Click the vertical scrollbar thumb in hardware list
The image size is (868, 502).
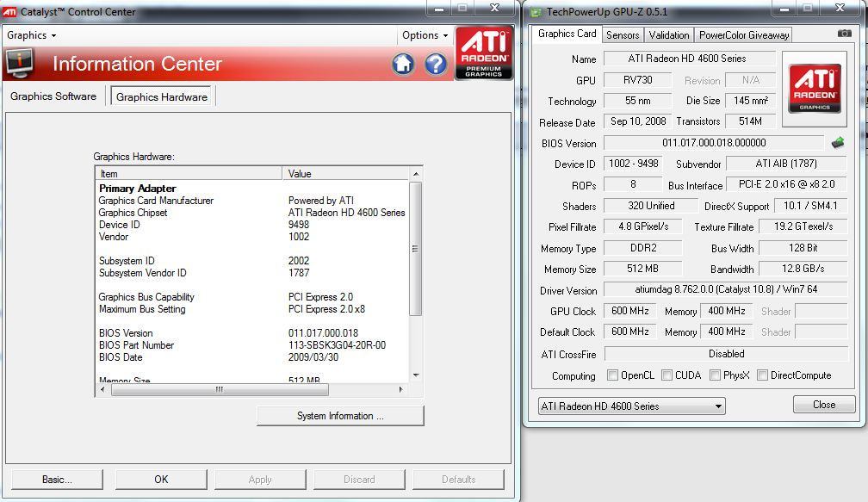point(416,249)
